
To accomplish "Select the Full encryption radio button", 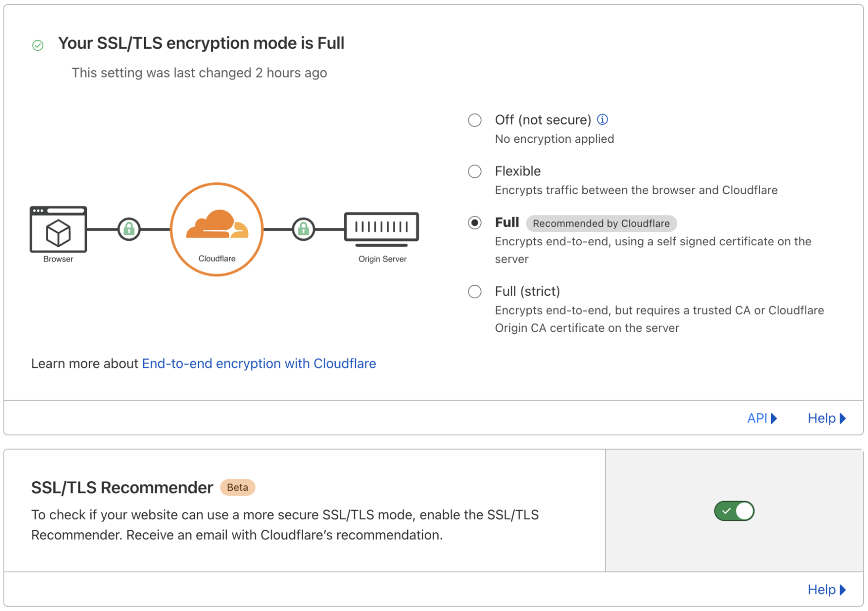I will tap(475, 223).
